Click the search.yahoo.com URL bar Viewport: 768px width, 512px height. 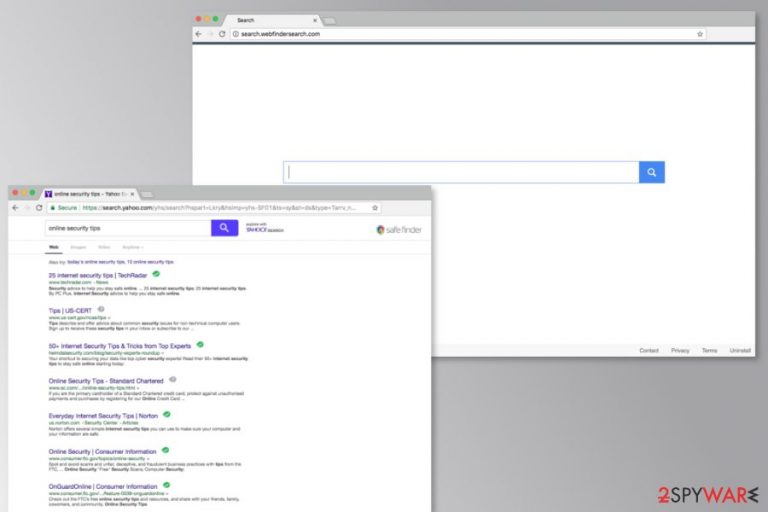(215, 208)
